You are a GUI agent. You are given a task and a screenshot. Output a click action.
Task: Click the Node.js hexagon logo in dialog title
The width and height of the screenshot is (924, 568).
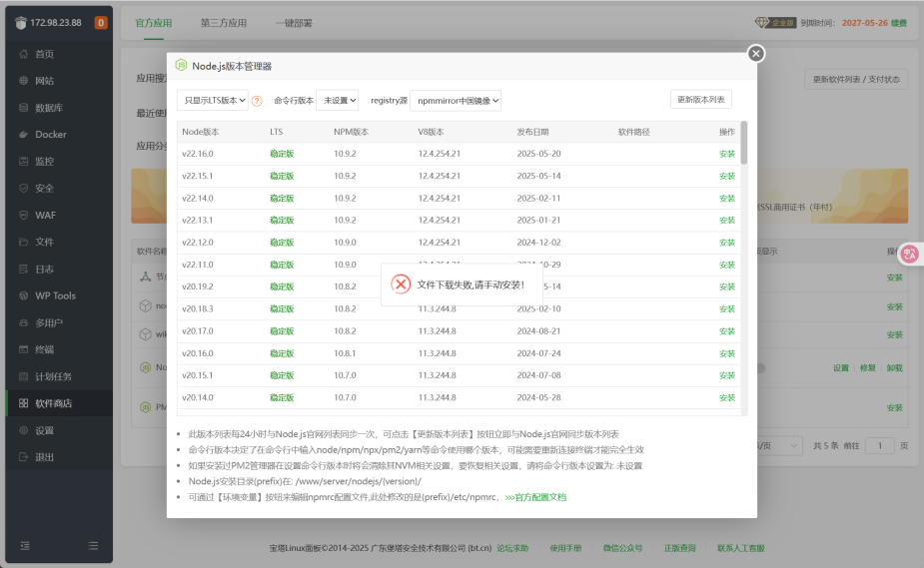181,65
